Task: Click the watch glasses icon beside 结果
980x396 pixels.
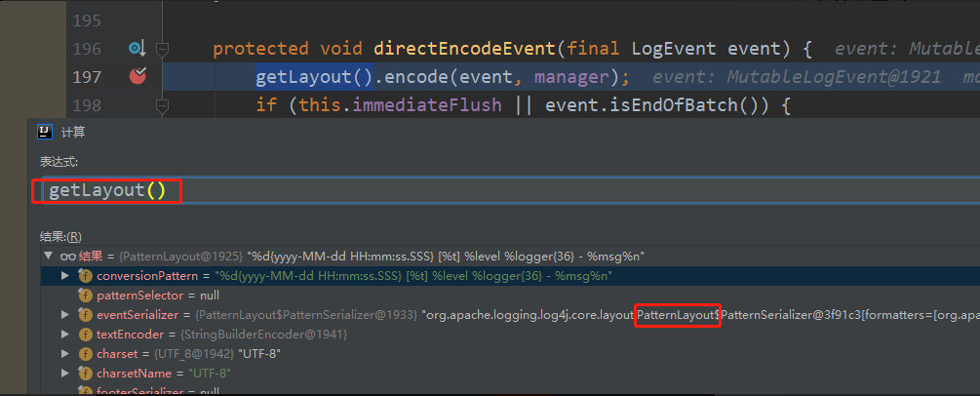Action: point(67,256)
